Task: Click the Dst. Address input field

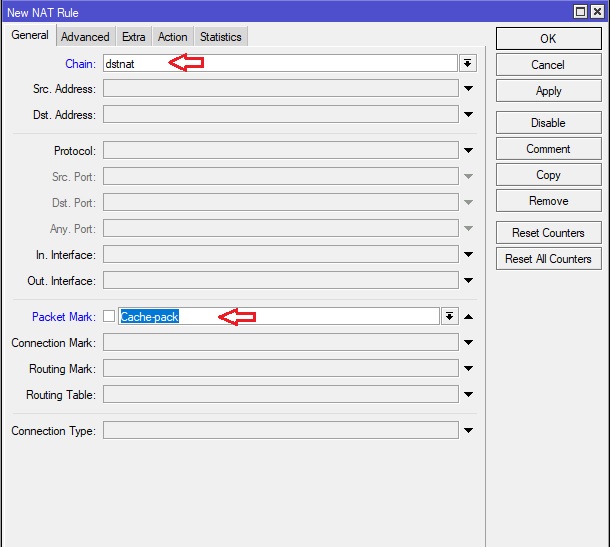Action: tap(280, 114)
